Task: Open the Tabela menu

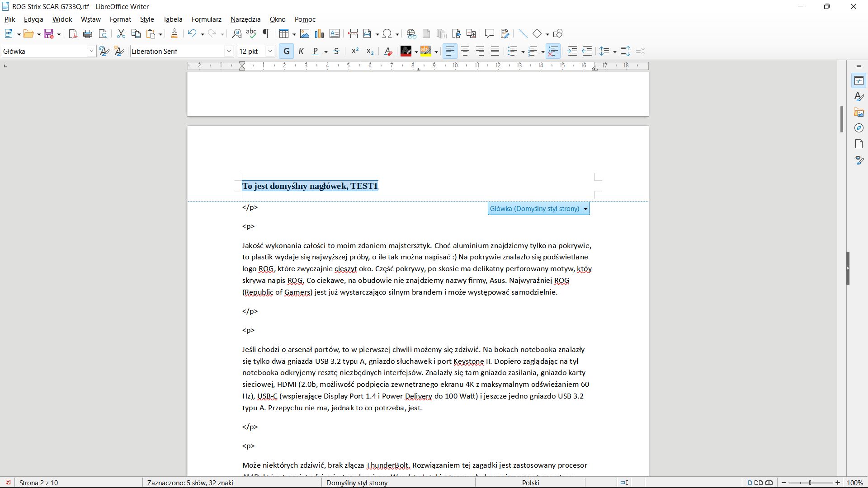Action: click(172, 19)
